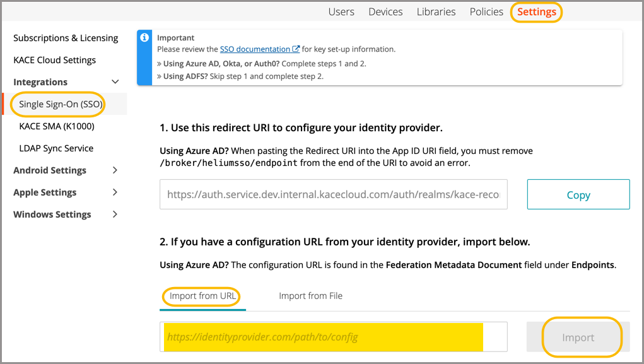644x364 pixels.
Task: Open the KACE SMA (K1000) integration
Action: click(57, 126)
